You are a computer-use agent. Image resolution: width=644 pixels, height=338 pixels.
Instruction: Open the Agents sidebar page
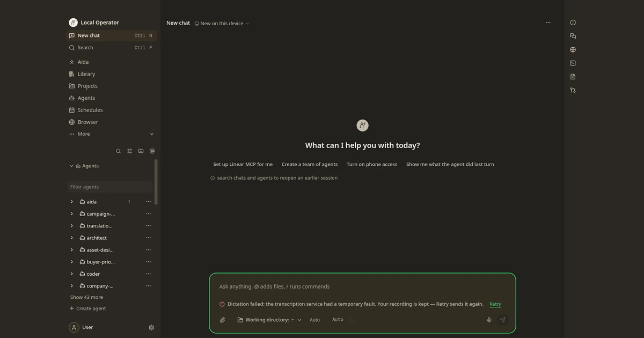click(111, 98)
